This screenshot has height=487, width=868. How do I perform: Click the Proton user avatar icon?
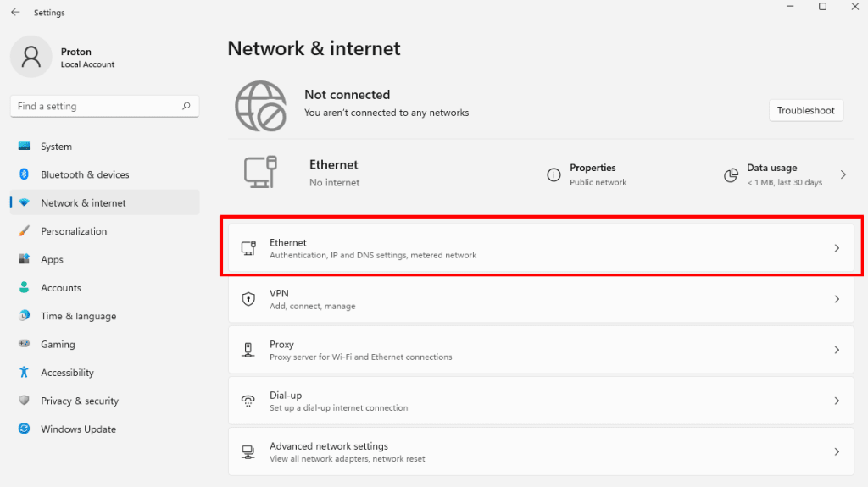(31, 57)
